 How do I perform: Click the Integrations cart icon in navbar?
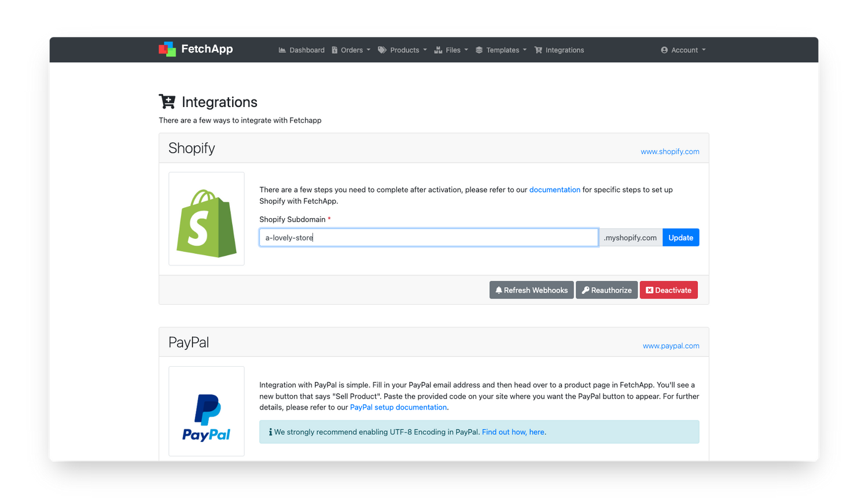pyautogui.click(x=538, y=50)
